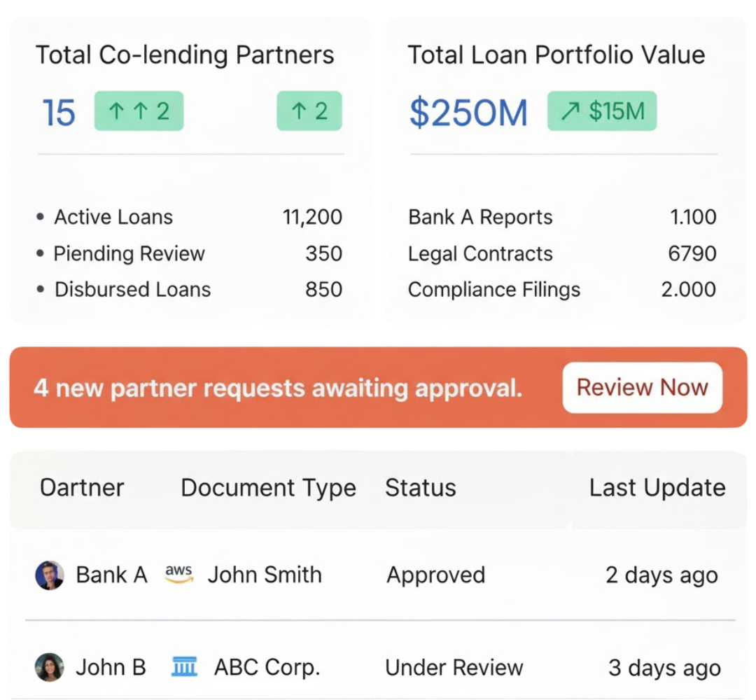The image size is (756, 700).
Task: Open the Compliance Filings entry
Action: (x=494, y=290)
